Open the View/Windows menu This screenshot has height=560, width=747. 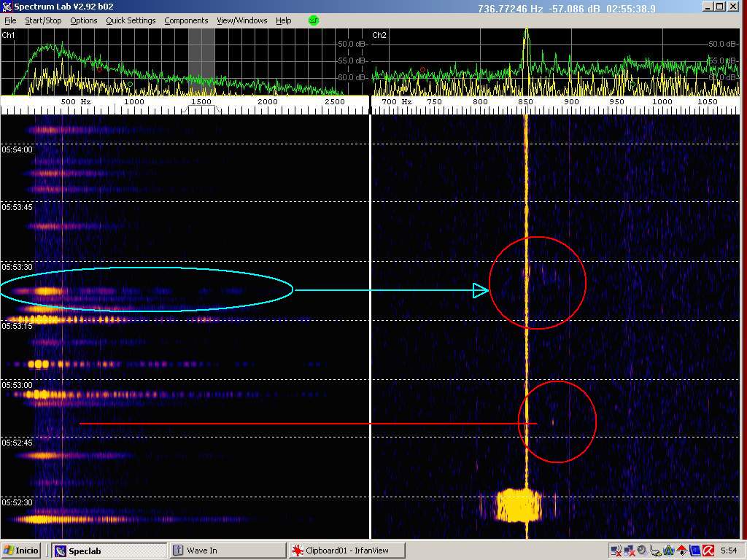click(241, 20)
